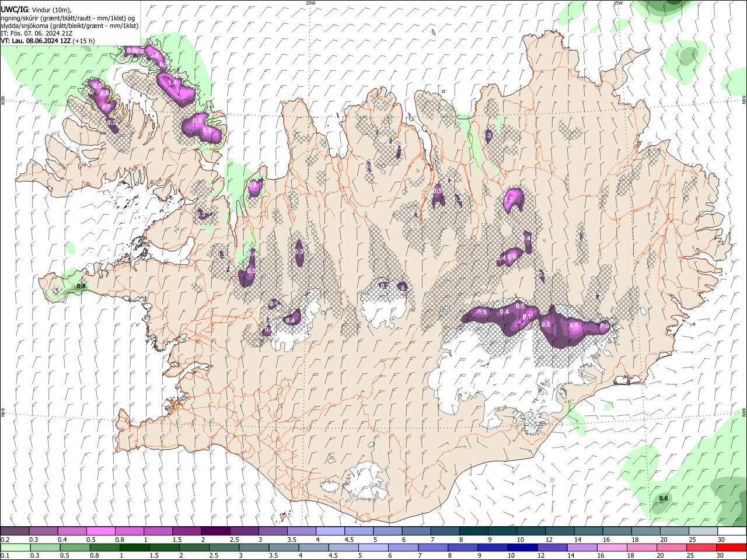Select the white end swatch above snow label 30
747x560 pixels.
732,531
